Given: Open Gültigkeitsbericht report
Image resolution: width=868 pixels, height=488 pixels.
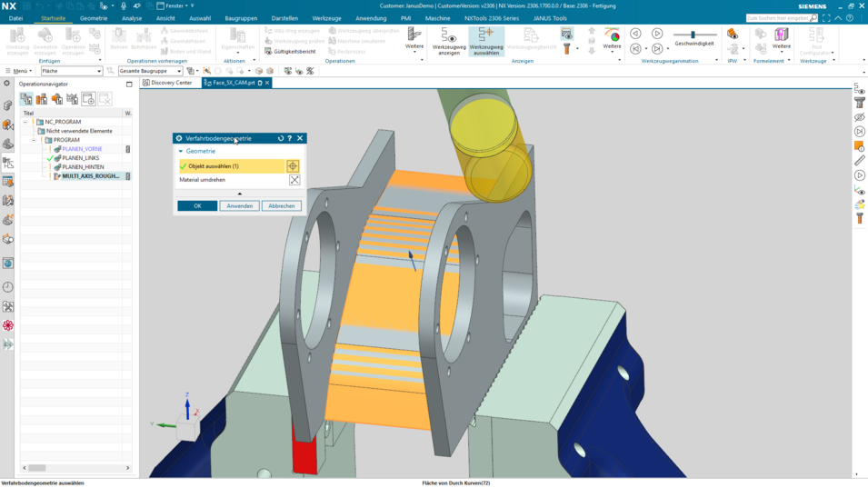Looking at the screenshot, I should pos(291,52).
